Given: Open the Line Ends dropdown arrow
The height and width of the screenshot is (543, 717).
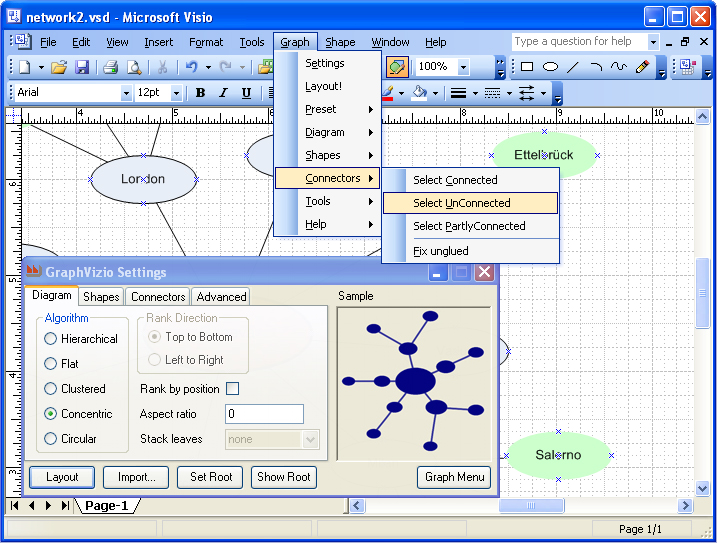Looking at the screenshot, I should (543, 93).
